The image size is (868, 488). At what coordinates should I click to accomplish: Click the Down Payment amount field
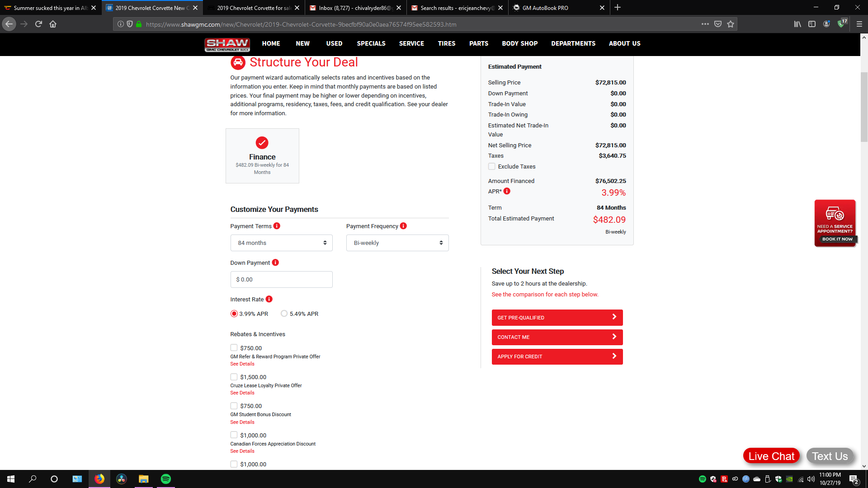click(281, 279)
